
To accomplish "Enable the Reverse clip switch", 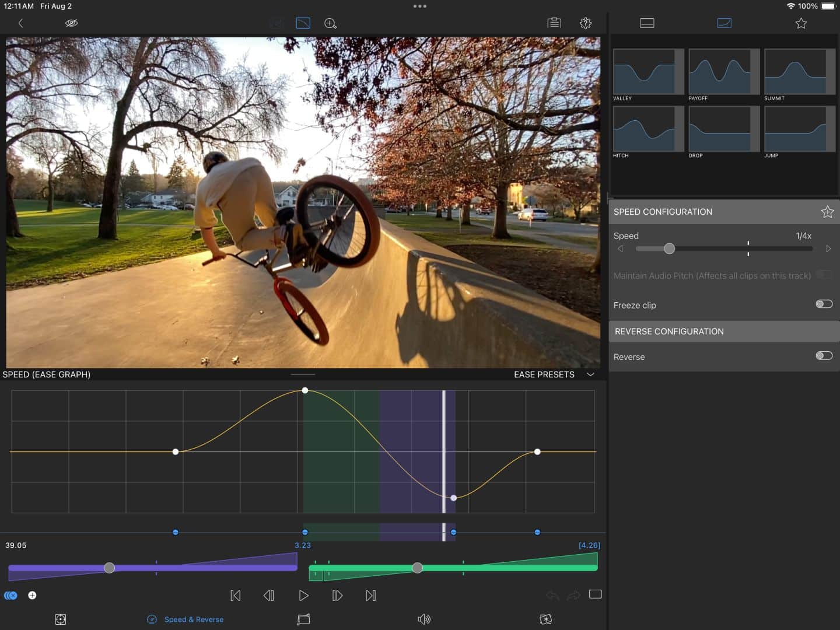I will coord(823,356).
